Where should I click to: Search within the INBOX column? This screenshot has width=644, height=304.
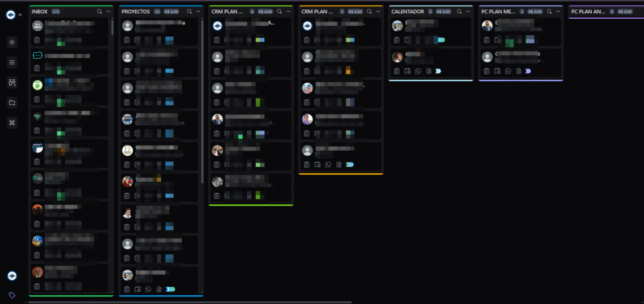[x=99, y=11]
